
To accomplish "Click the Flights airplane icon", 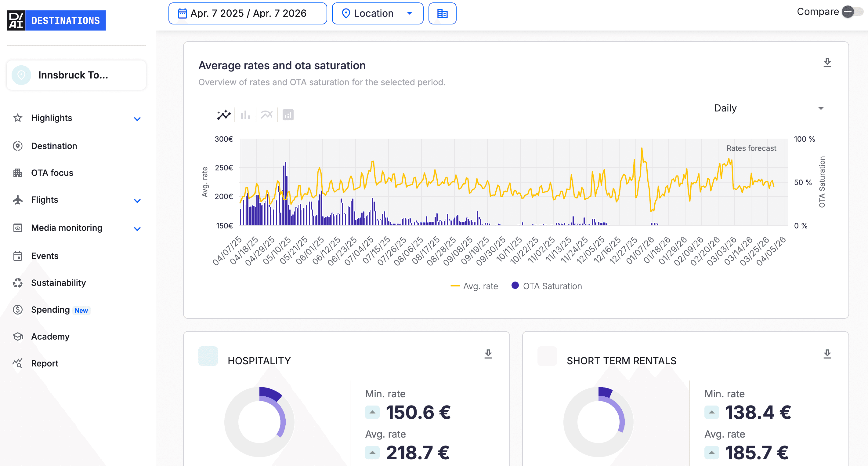I will tap(17, 200).
